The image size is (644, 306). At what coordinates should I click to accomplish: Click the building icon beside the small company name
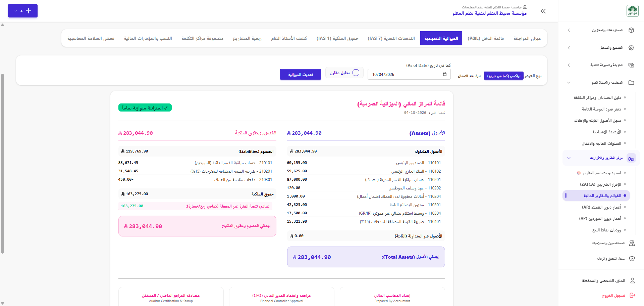525,7
